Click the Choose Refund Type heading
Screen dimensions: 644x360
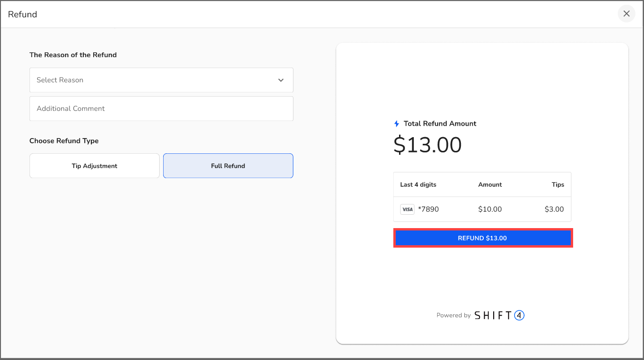(64, 141)
